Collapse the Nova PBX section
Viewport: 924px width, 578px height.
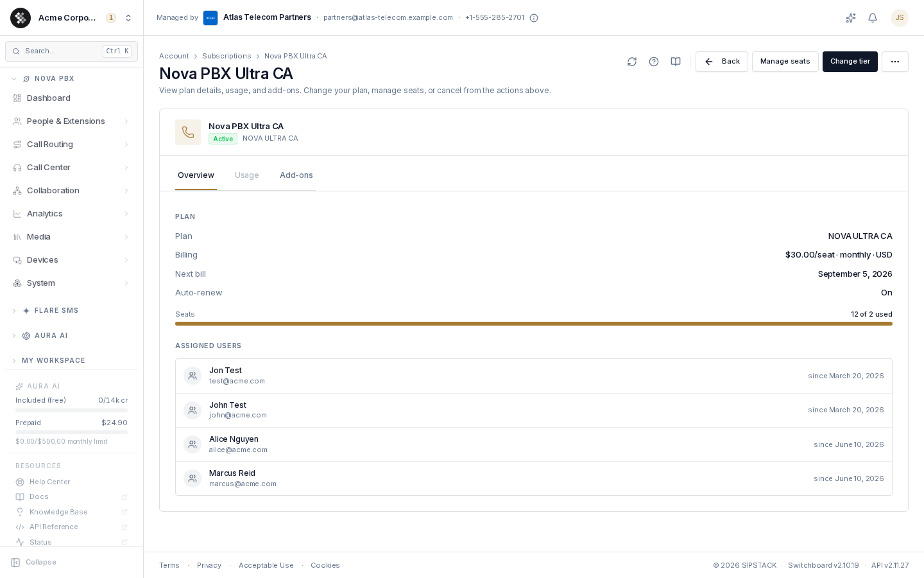(x=14, y=79)
